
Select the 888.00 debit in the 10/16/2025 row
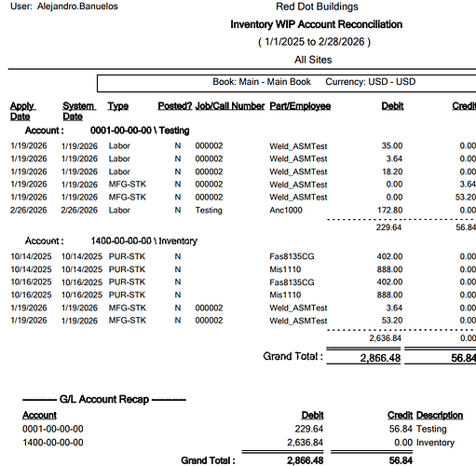[389, 295]
